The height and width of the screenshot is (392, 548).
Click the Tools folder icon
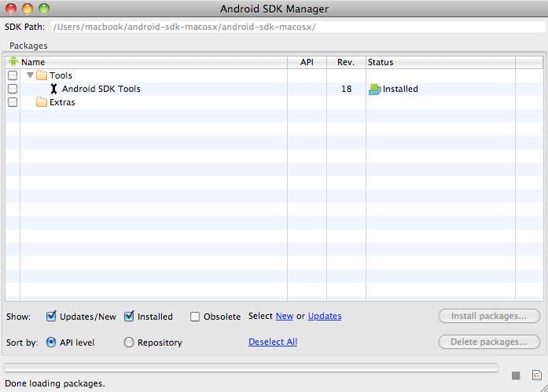(x=42, y=75)
